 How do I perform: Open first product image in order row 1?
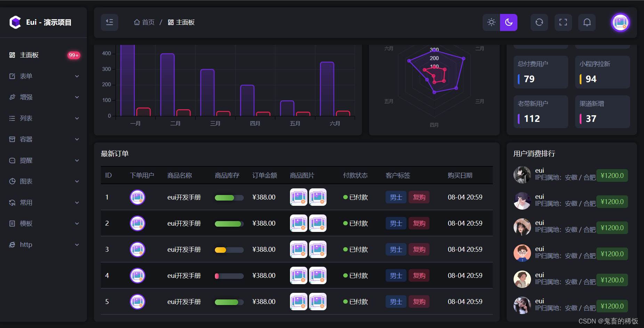point(299,197)
